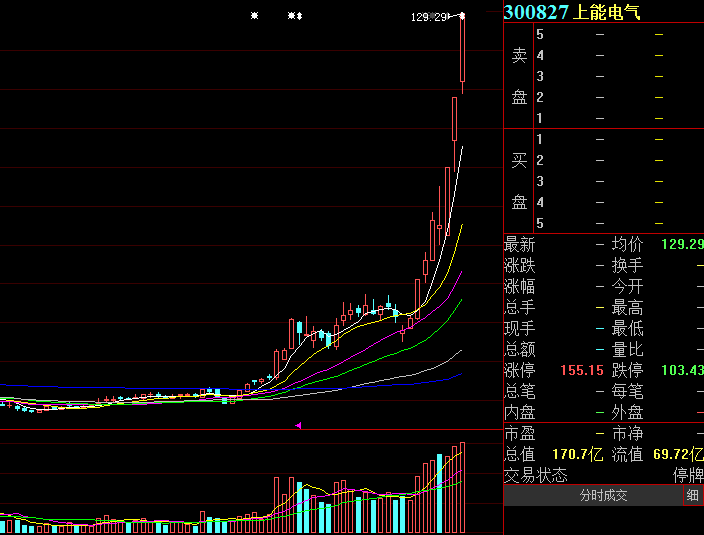Image resolution: width=704 pixels, height=535 pixels.
Task: Click the latest volume bar
Action: pyautogui.click(x=462, y=487)
